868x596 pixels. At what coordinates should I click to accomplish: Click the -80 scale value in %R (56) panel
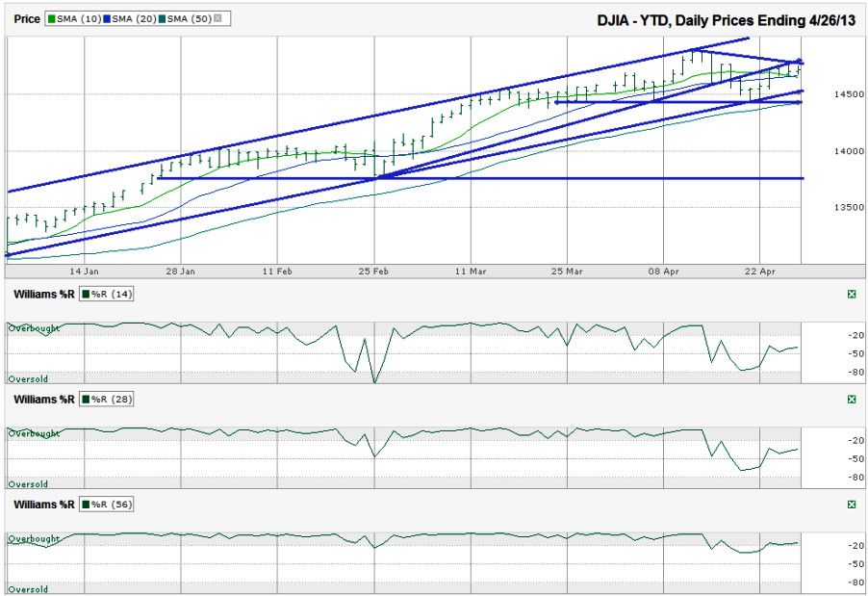(x=855, y=583)
